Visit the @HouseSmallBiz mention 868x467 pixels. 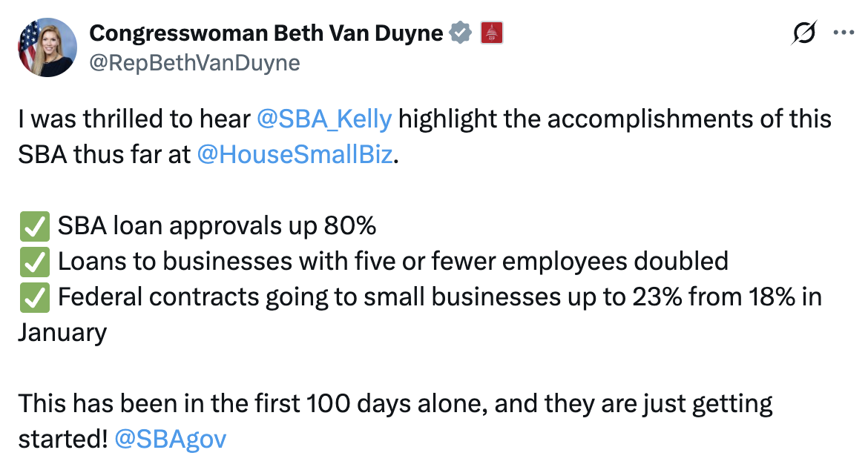(295, 154)
